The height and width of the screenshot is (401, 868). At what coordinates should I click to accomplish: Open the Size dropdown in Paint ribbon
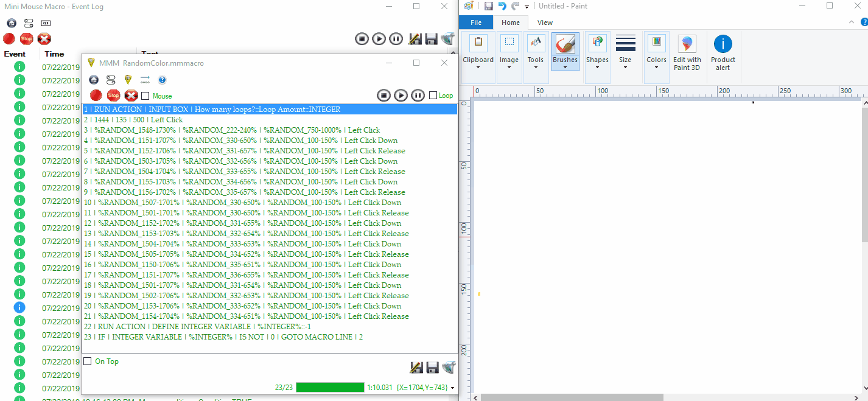tap(625, 68)
